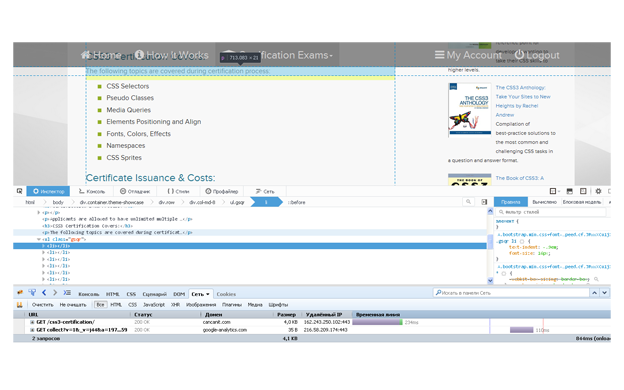
Task: Open the Стили style editor tab
Action: click(178, 191)
